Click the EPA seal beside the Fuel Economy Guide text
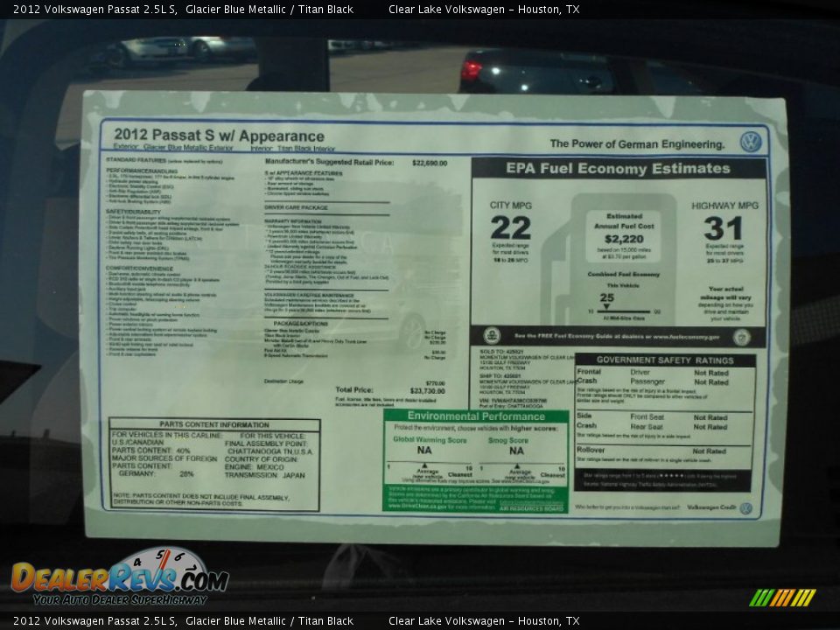Image resolution: width=840 pixels, height=630 pixels. point(492,336)
